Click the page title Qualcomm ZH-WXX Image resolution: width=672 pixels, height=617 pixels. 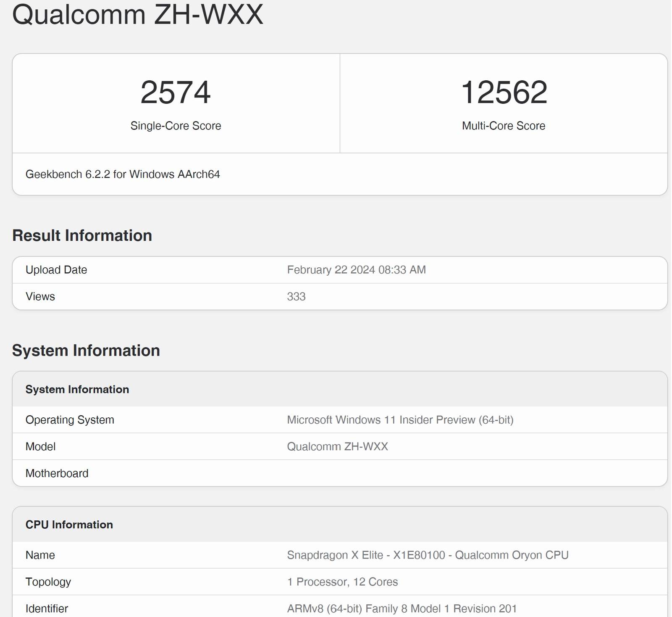point(138,14)
